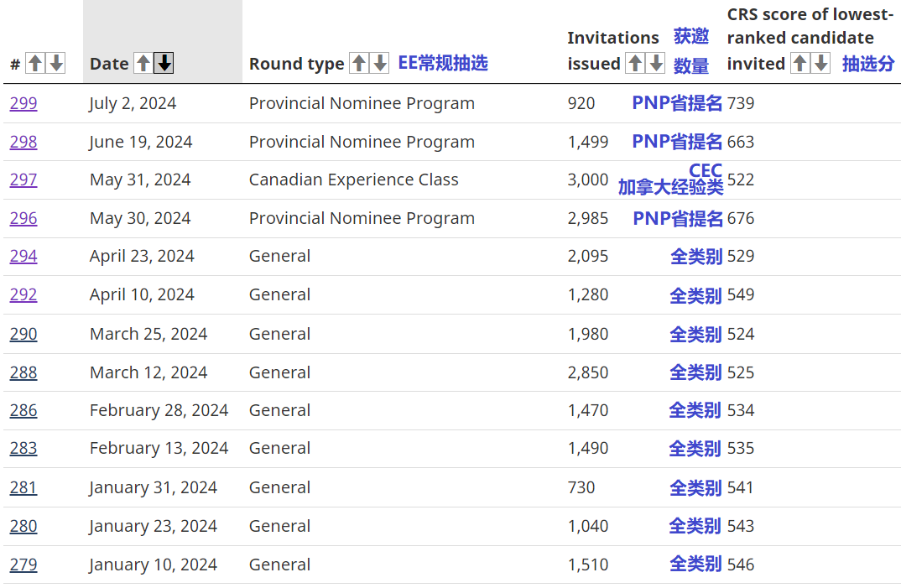The image size is (901, 588).
Task: Open draw round 281 link
Action: 23,487
